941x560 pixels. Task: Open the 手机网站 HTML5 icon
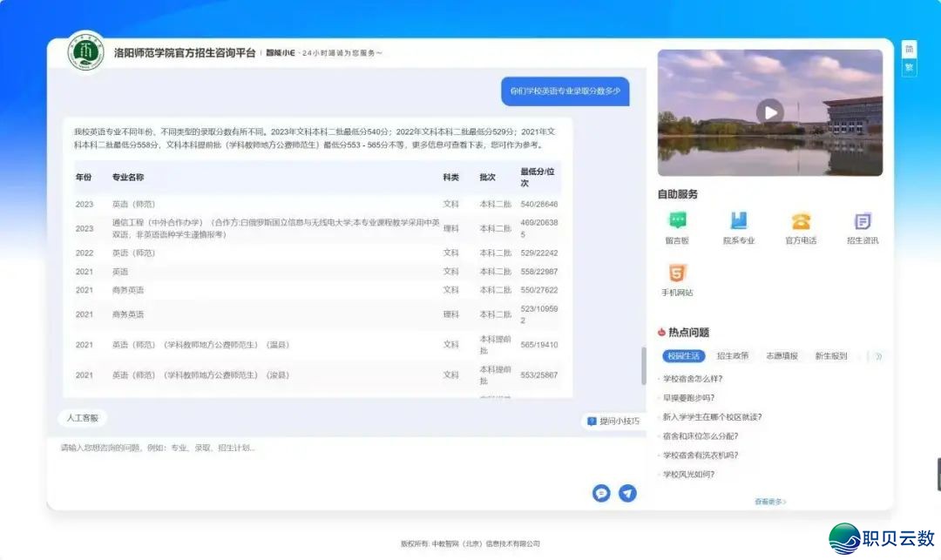[677, 273]
